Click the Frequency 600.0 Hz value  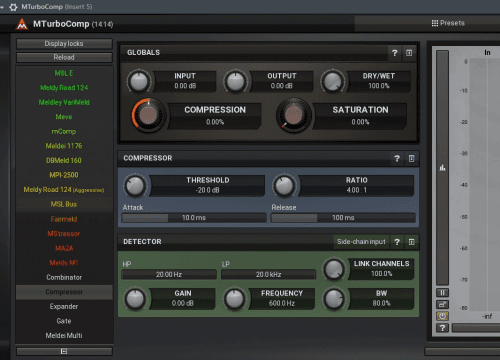tap(282, 303)
